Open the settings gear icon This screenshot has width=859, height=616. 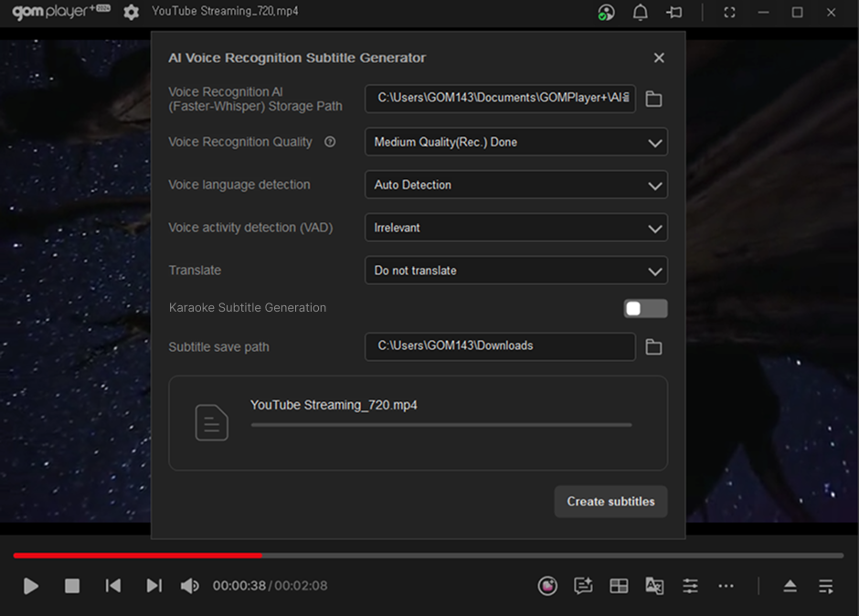coord(132,12)
